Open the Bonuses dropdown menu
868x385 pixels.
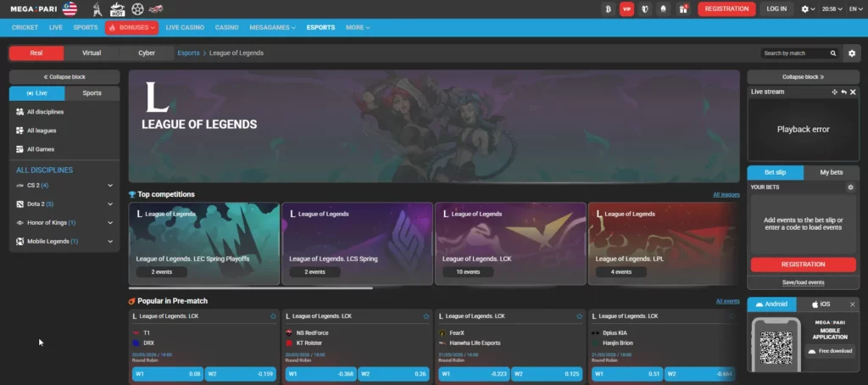[x=131, y=27]
